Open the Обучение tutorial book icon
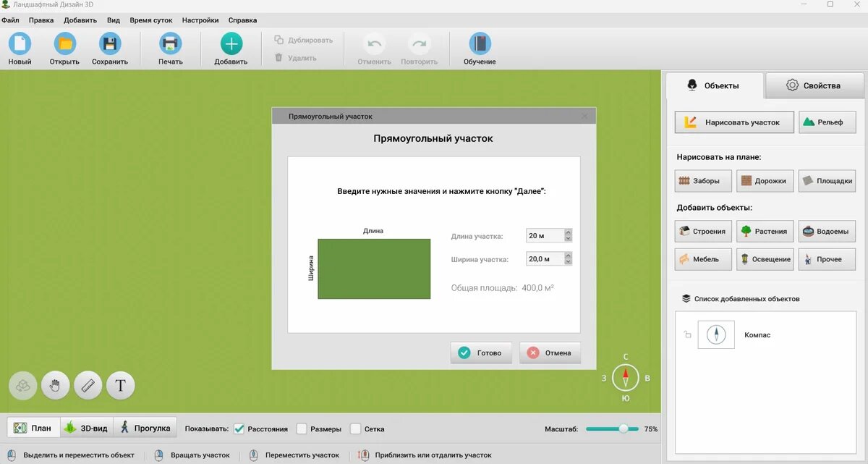 pos(480,44)
